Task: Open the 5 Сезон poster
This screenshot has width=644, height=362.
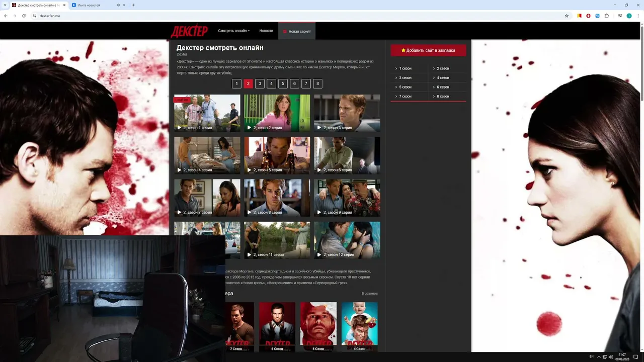Action: (318, 327)
